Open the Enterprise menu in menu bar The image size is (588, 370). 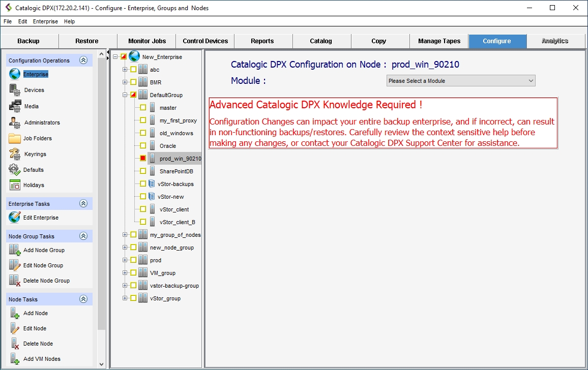45,22
